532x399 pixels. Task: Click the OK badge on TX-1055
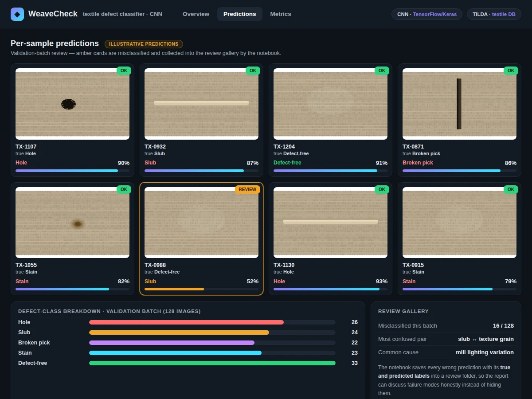[124, 189]
